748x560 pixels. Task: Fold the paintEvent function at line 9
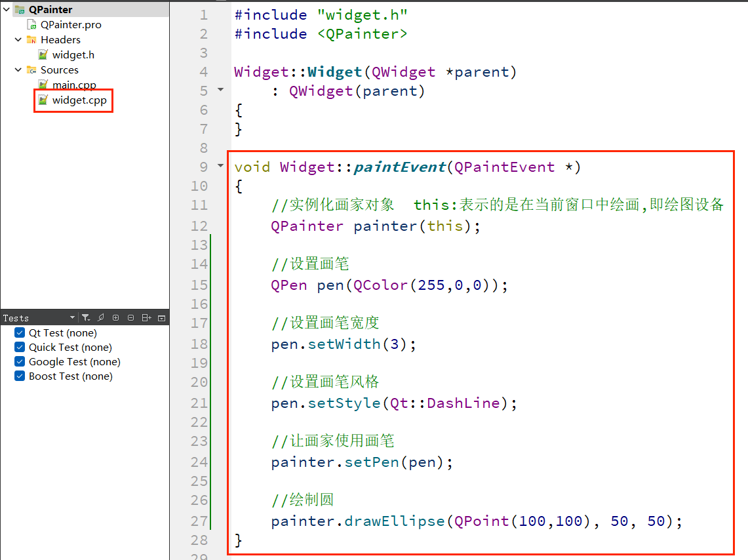pyautogui.click(x=220, y=165)
